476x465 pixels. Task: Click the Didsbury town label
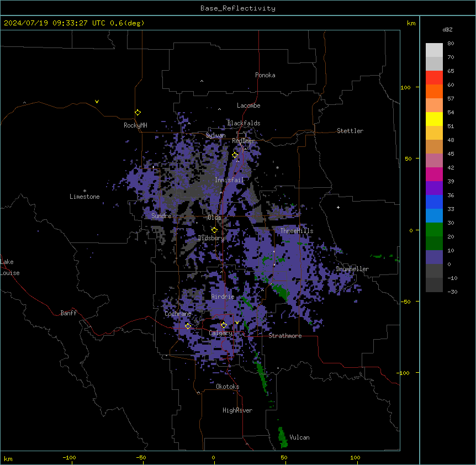[x=211, y=238]
